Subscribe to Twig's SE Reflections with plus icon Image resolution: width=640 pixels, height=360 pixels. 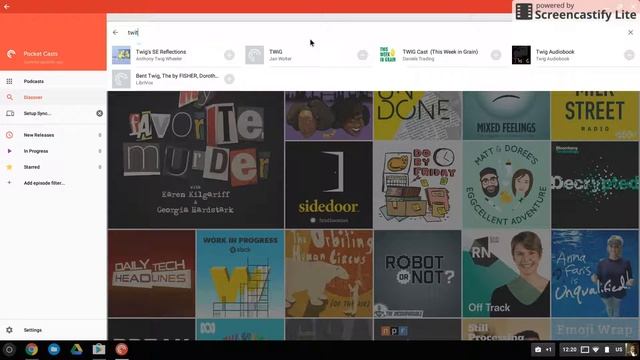pos(229,55)
